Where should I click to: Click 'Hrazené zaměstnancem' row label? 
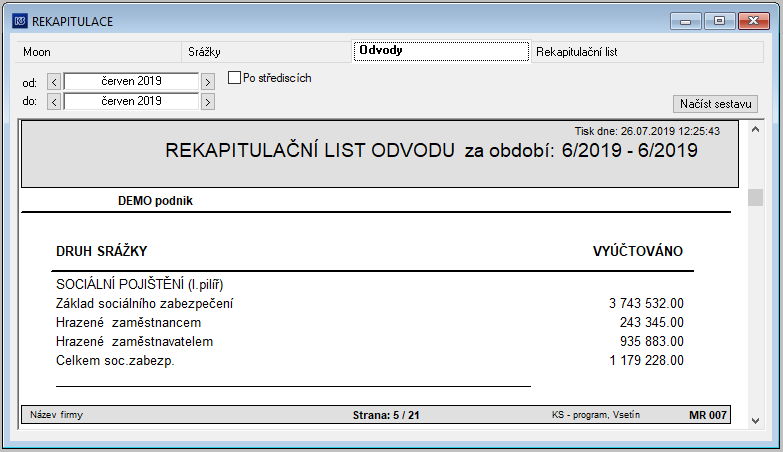128,323
